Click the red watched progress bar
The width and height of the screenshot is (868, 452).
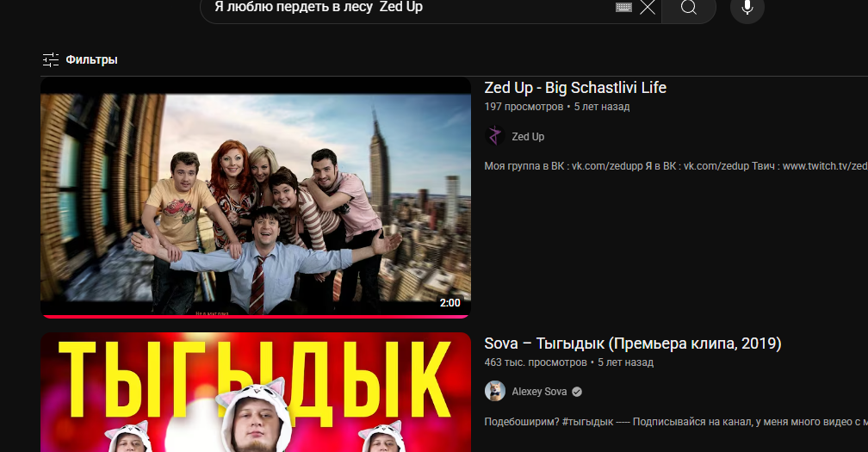coord(256,317)
